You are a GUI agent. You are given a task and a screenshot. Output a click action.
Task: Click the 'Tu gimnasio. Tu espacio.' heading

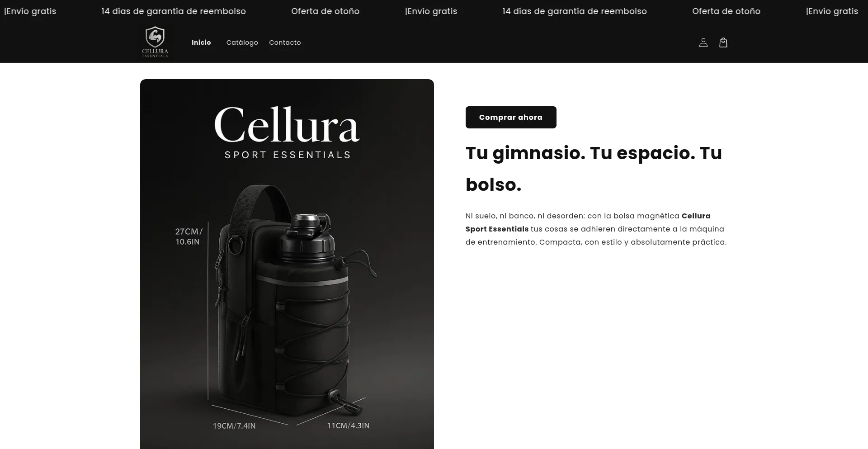(594, 169)
